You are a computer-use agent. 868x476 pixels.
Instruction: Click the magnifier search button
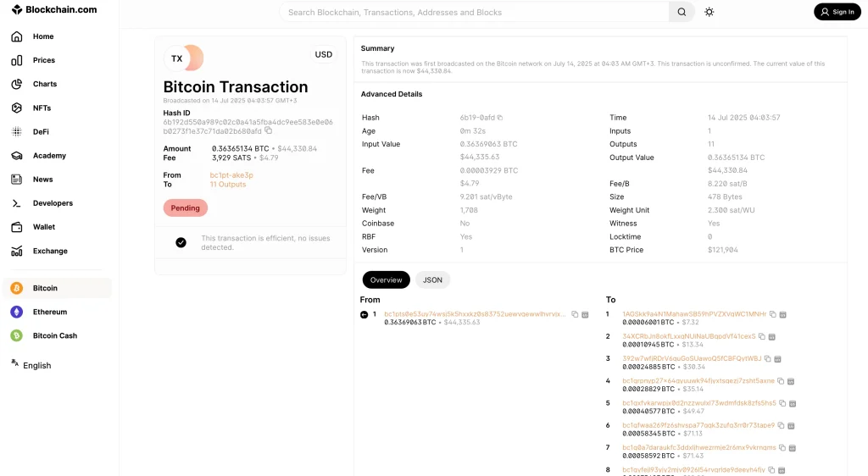click(x=682, y=12)
